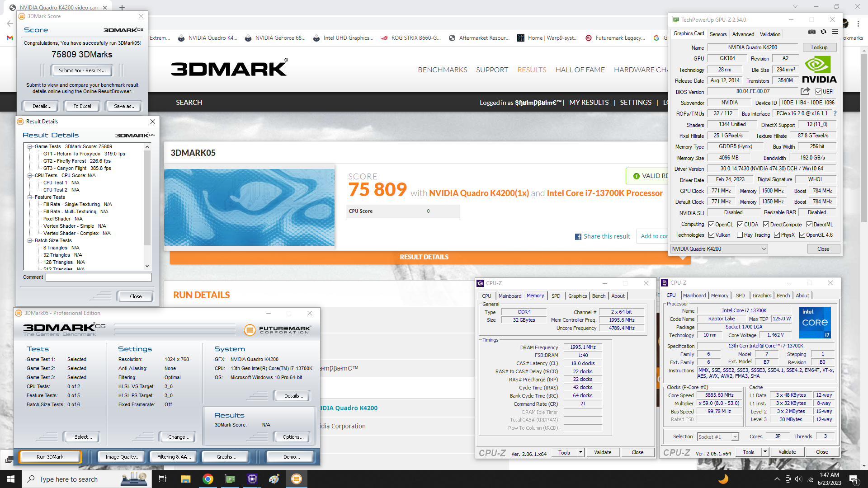The image size is (868, 488).
Task: Open a new browser tab with plus icon
Action: click(122, 7)
